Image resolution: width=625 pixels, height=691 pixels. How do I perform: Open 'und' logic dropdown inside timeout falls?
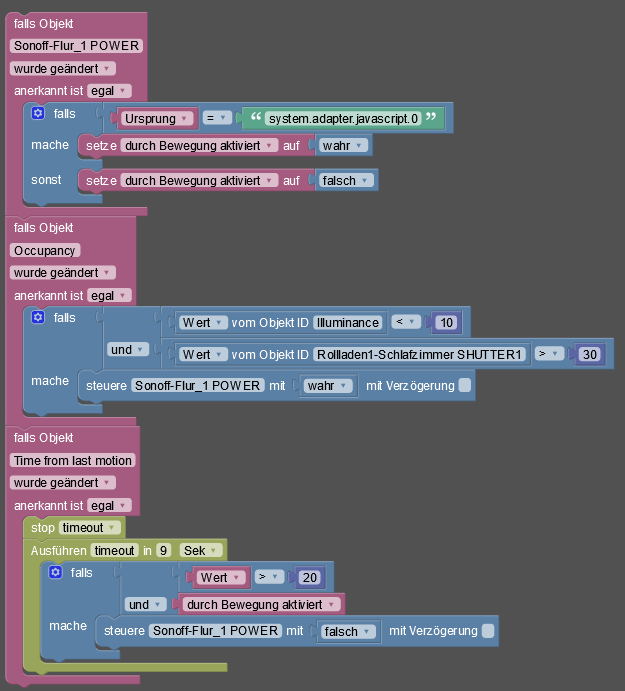145,604
